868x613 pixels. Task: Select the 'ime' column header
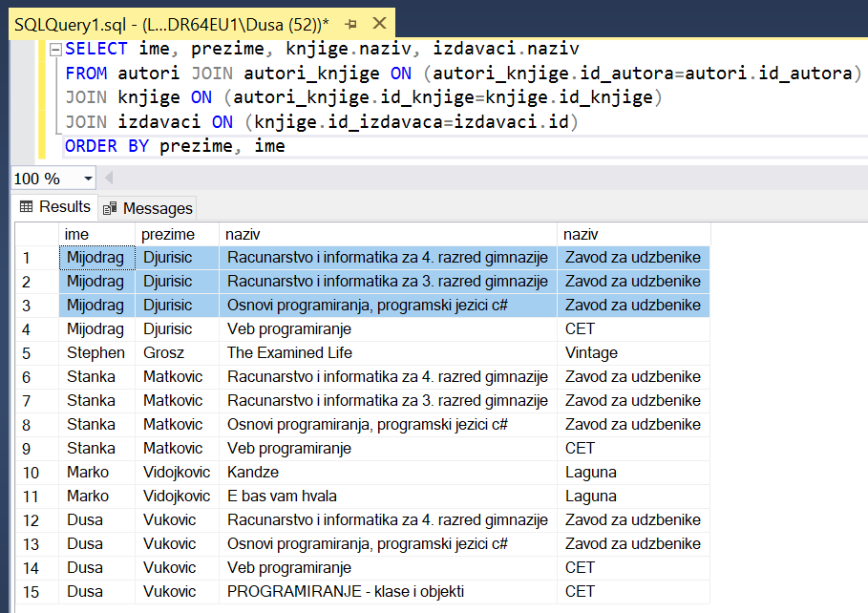96,234
